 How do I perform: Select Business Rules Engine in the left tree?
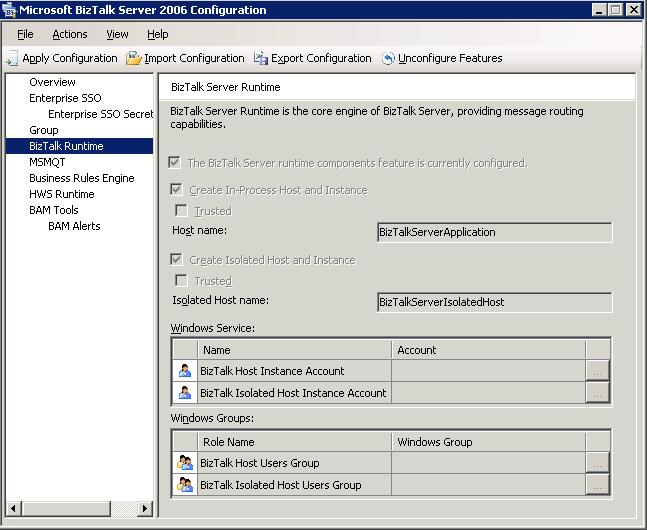(81, 178)
